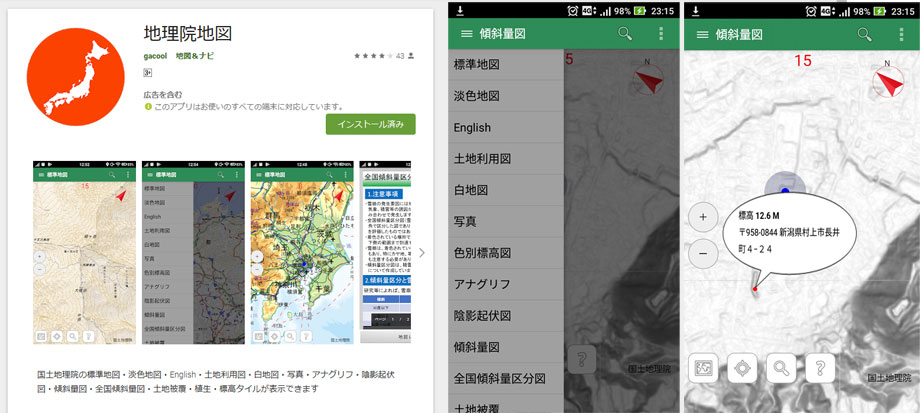This screenshot has width=920, height=413.
Task: Tap battery icon in right phone status bar
Action: click(x=879, y=11)
